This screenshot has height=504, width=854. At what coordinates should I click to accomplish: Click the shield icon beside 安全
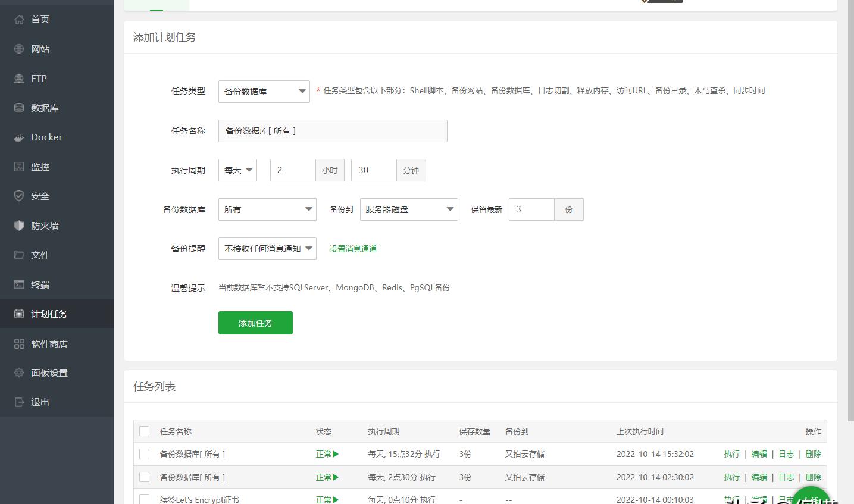tap(19, 196)
